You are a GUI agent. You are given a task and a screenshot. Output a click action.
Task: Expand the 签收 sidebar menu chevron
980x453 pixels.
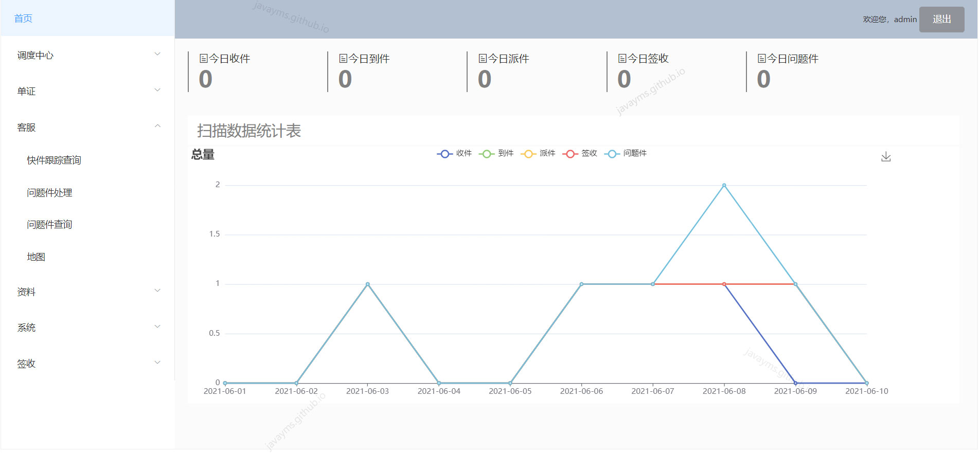point(157,363)
